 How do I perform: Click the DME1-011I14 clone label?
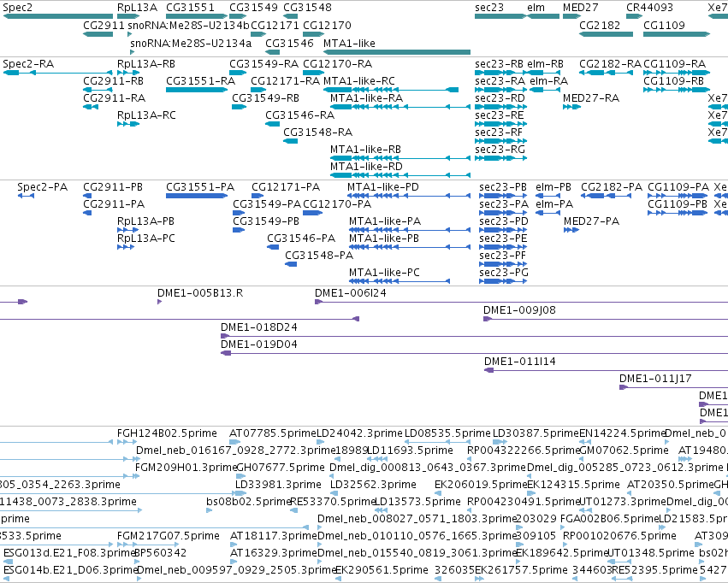[520, 362]
